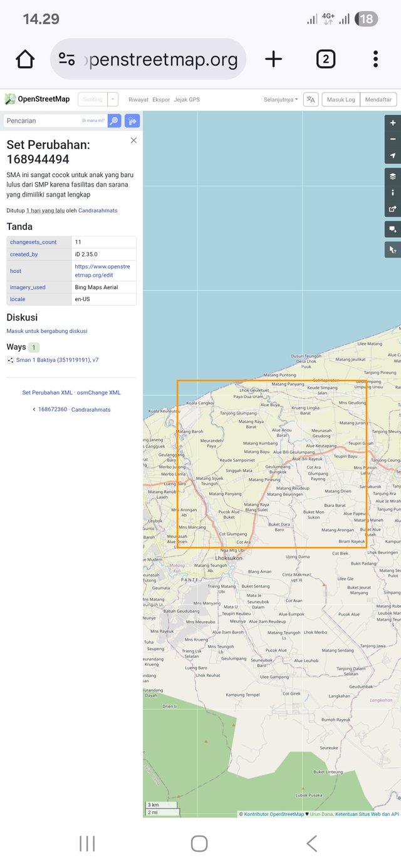Open the openstreetmap.org/edit host URL
The width and height of the screenshot is (401, 868).
pos(102,271)
